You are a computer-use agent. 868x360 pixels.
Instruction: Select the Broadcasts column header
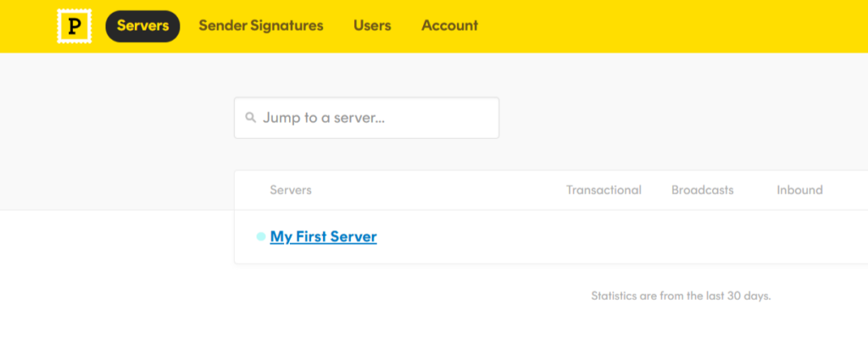coord(702,190)
